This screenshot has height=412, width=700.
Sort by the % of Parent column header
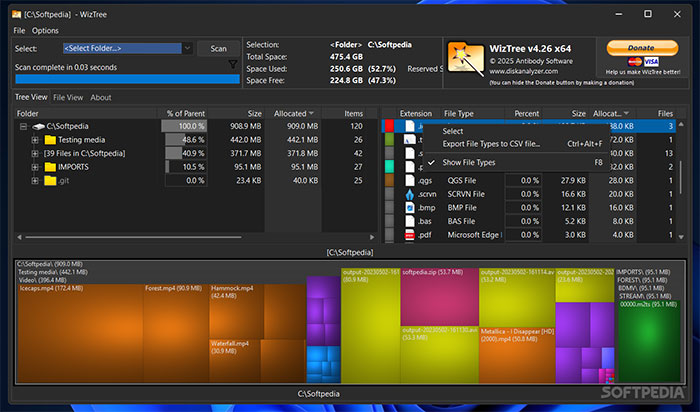184,113
